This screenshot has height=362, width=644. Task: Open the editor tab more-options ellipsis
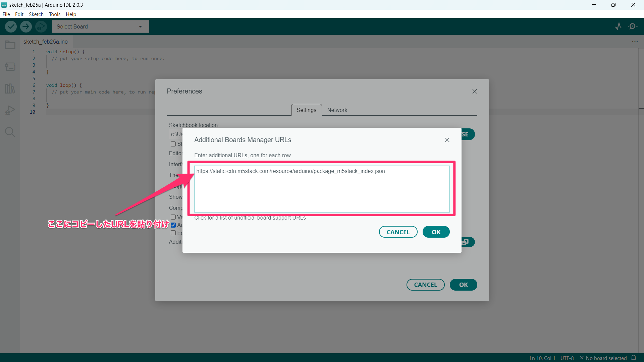click(x=635, y=42)
